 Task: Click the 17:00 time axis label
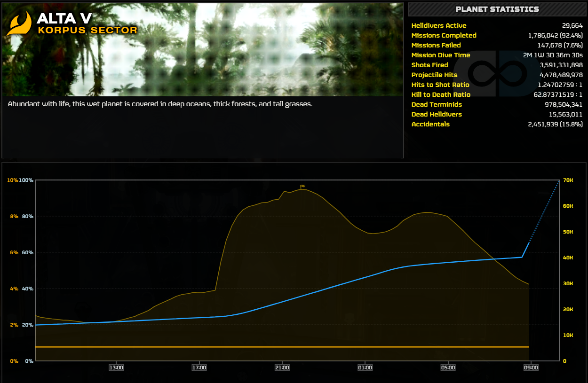point(199,367)
